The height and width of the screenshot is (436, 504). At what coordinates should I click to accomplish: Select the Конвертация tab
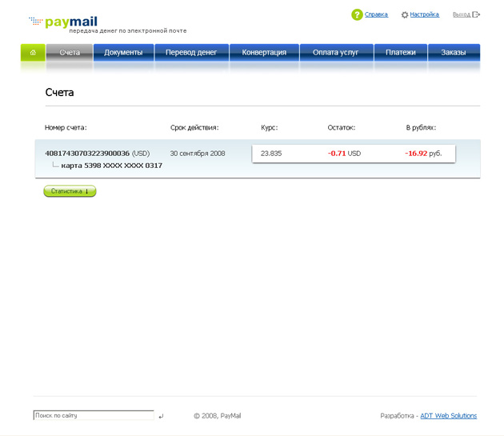pos(264,53)
